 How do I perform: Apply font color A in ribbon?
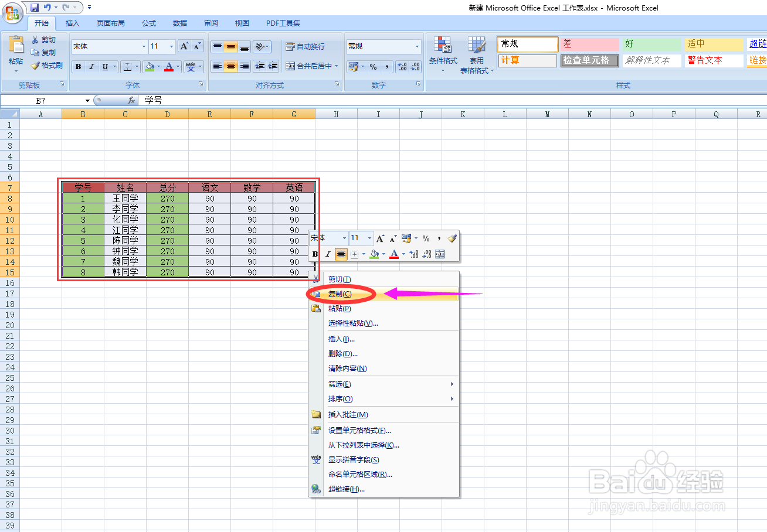click(169, 67)
